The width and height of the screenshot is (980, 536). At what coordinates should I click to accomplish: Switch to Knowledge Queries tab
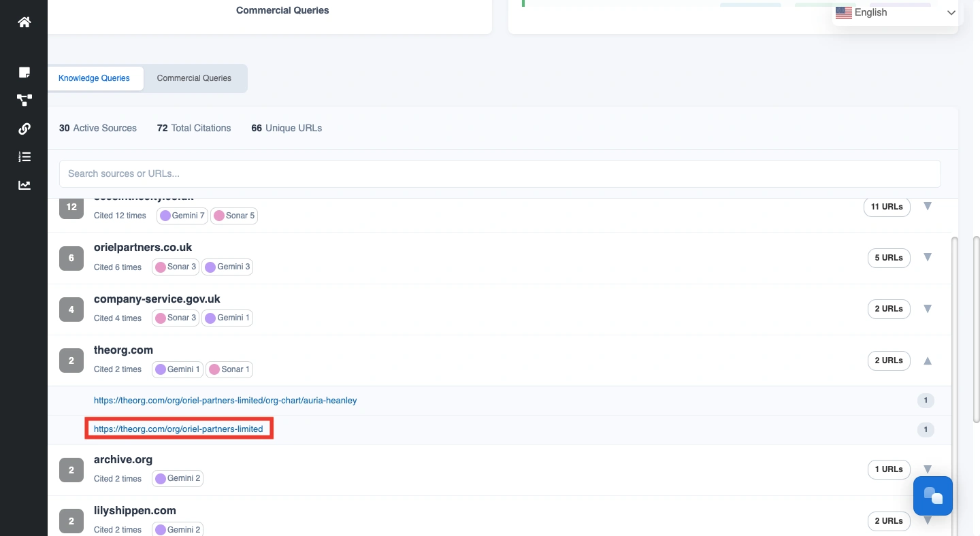coord(94,78)
